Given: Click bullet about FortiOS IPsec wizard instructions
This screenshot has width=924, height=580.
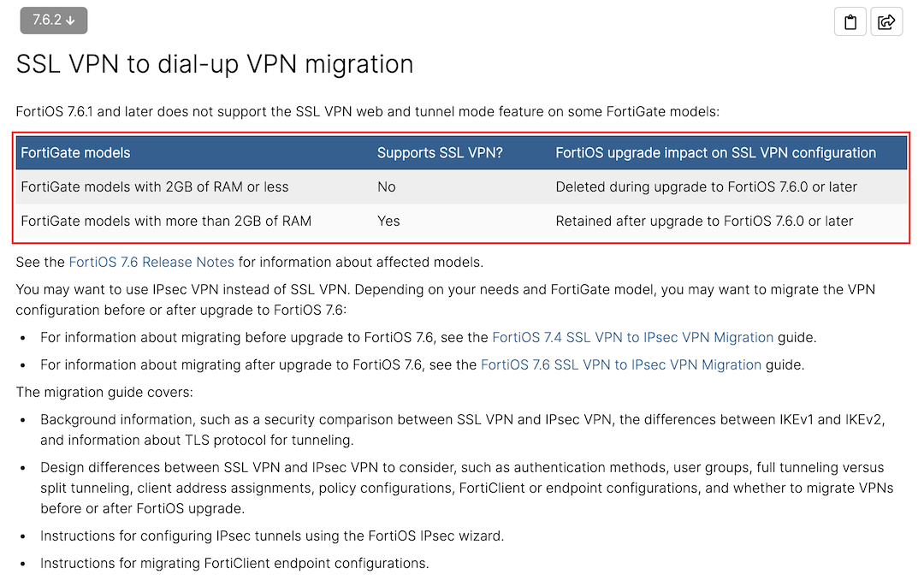Looking at the screenshot, I should (272, 536).
